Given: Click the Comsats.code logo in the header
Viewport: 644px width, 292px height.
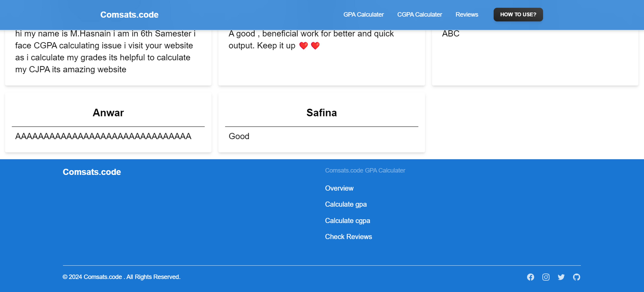Looking at the screenshot, I should click(129, 14).
